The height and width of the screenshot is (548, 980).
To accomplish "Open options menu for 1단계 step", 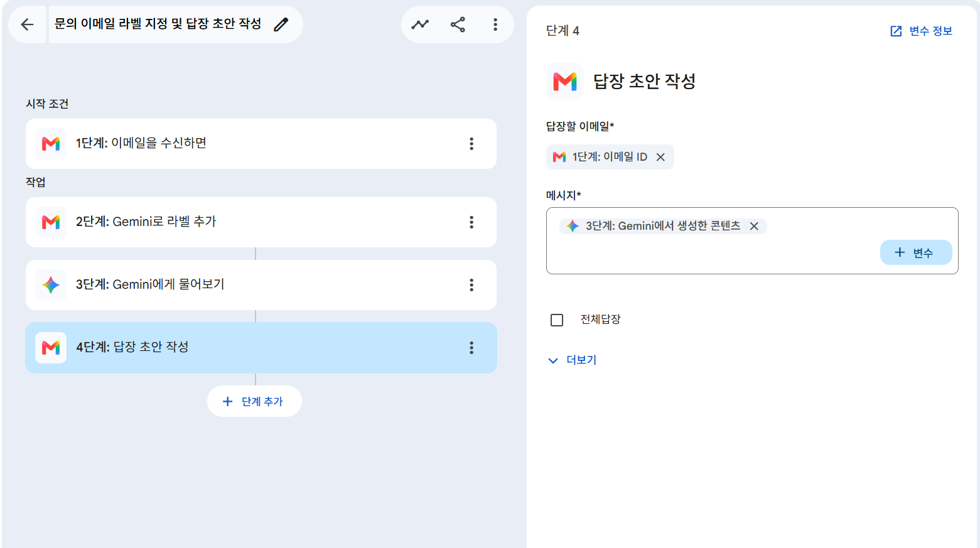I will pos(471,144).
